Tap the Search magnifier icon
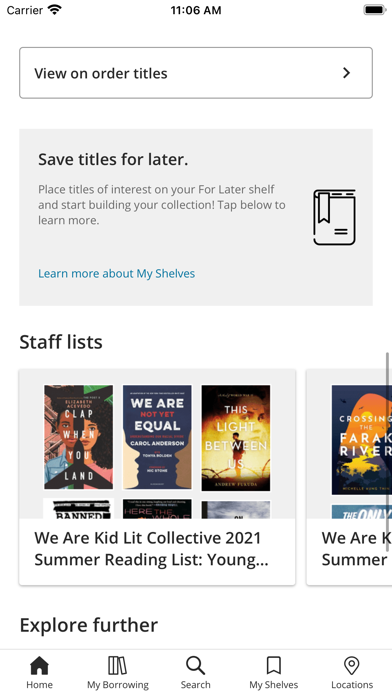This screenshot has height=696, width=392. pos(195,665)
